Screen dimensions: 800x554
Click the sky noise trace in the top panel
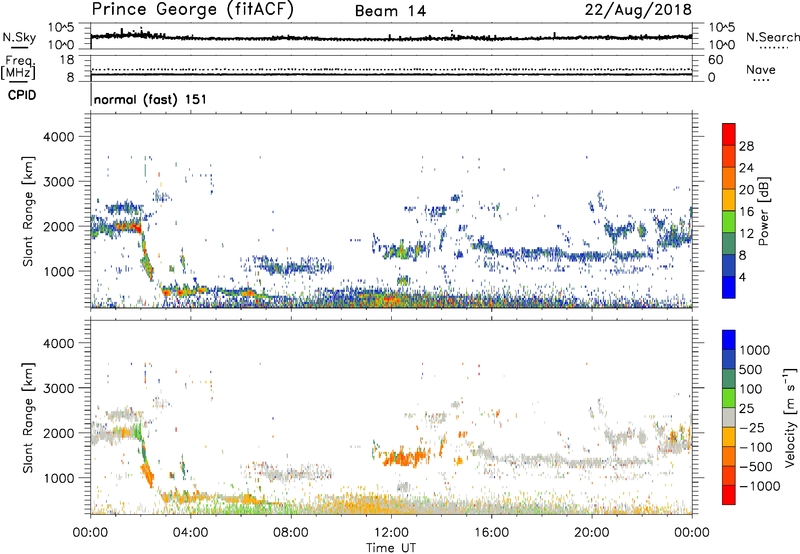(391, 37)
